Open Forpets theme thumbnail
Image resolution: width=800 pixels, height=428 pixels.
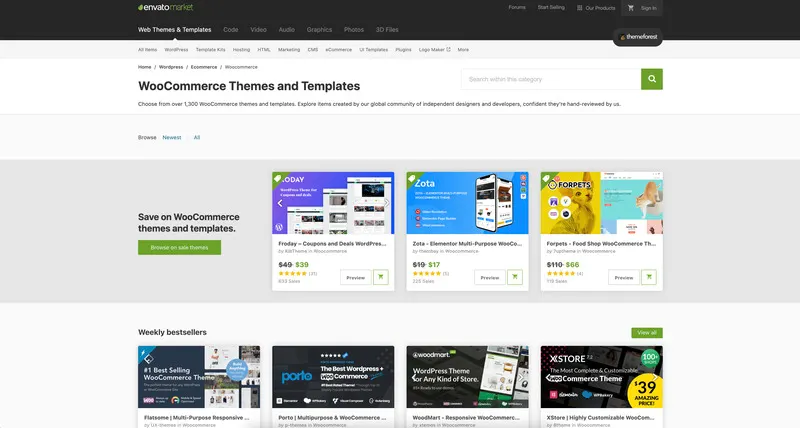point(602,203)
